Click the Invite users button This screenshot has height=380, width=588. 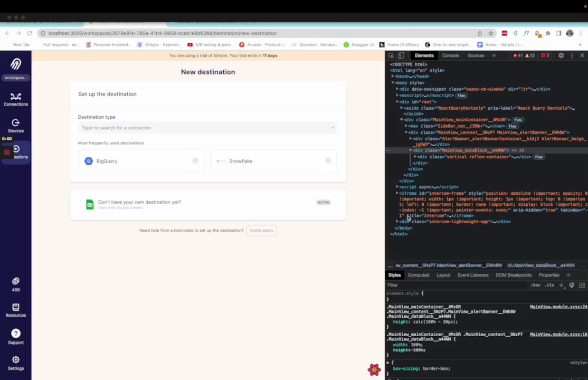click(261, 230)
